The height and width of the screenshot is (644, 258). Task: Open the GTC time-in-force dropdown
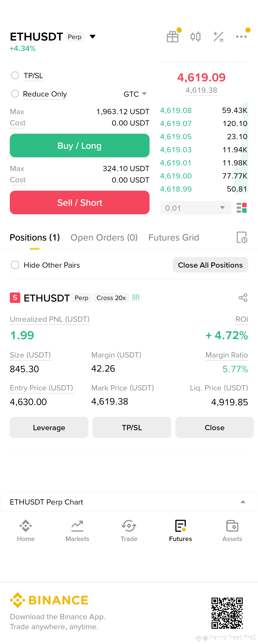[135, 94]
